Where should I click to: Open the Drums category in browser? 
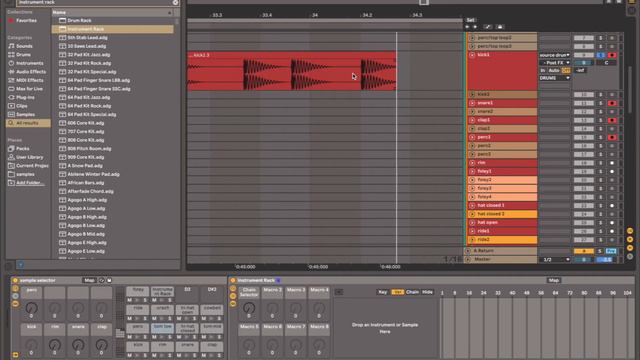23,55
